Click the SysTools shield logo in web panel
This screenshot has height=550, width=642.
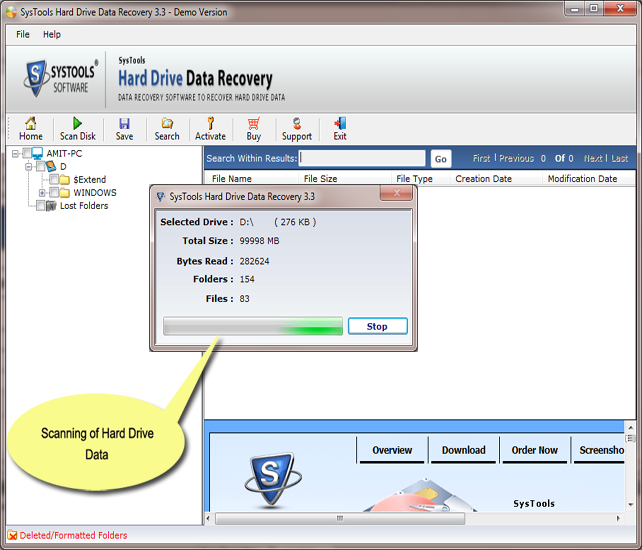[x=273, y=479]
